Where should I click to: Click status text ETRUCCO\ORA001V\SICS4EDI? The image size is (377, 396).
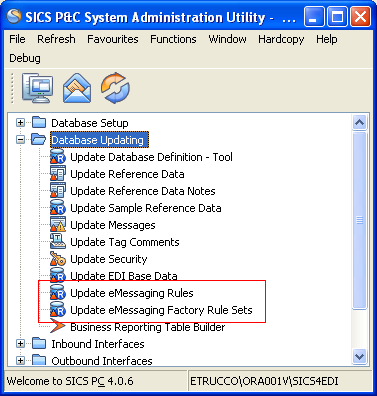(x=264, y=381)
